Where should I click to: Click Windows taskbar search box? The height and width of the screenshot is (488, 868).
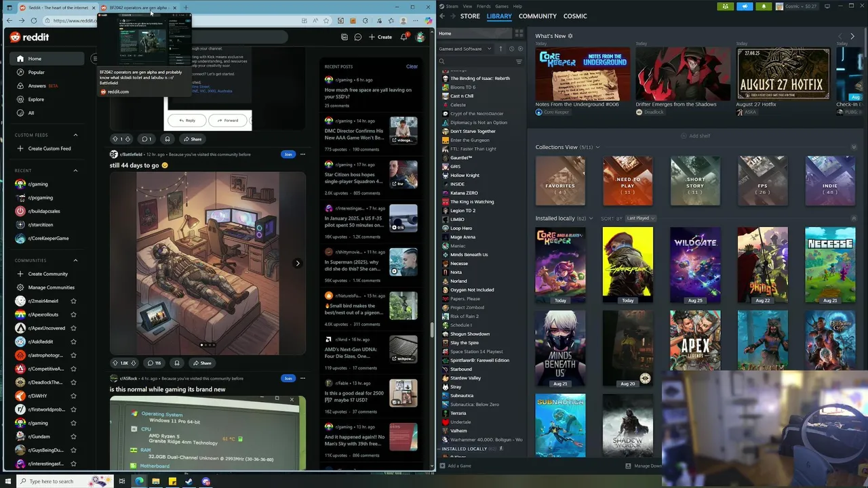tap(53, 481)
